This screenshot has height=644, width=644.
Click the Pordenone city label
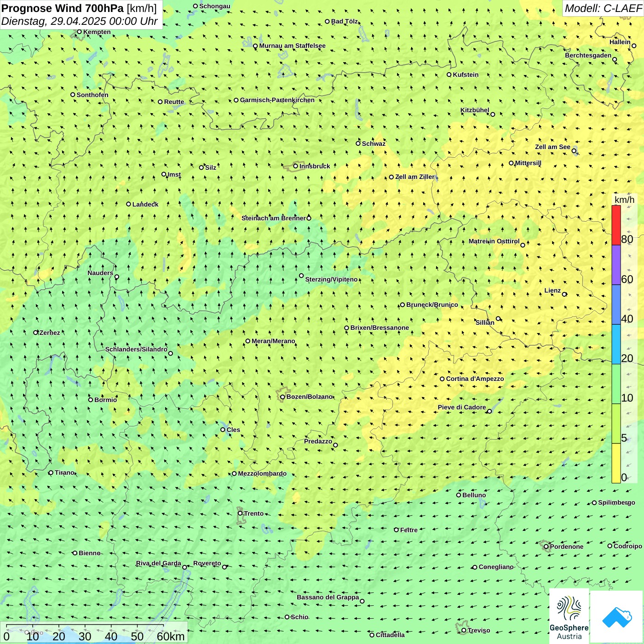567,546
